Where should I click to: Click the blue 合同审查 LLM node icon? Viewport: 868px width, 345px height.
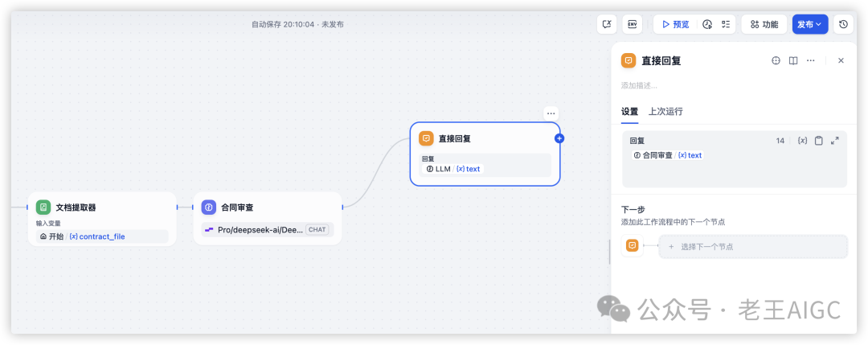[209, 207]
